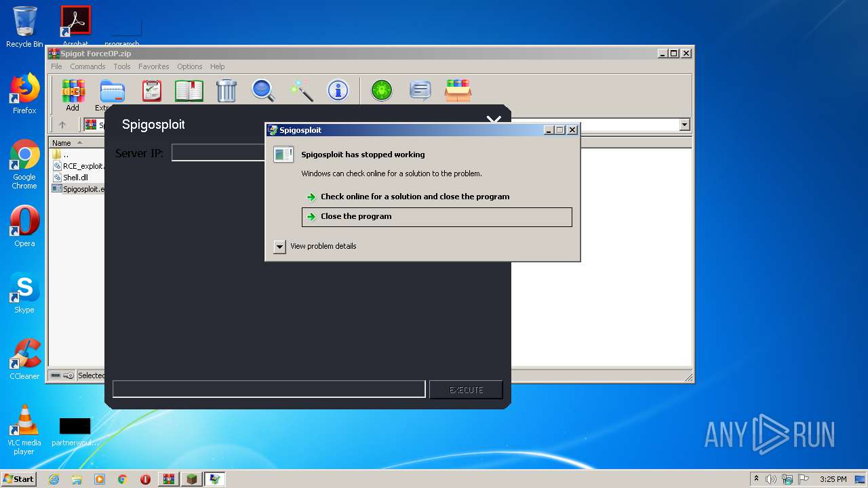Image resolution: width=868 pixels, height=488 pixels.
Task: Click the volume speaker tray icon
Action: 771,479
